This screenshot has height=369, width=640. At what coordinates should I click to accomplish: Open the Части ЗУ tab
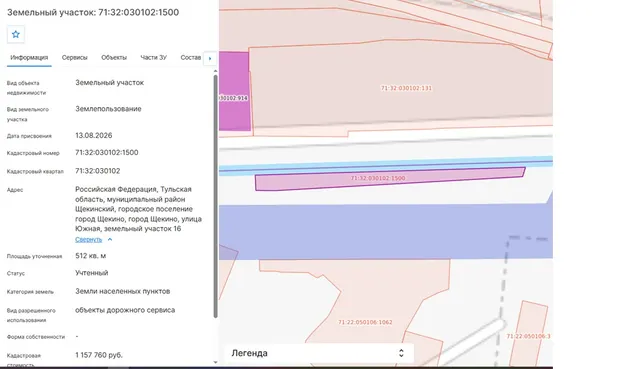coord(153,58)
